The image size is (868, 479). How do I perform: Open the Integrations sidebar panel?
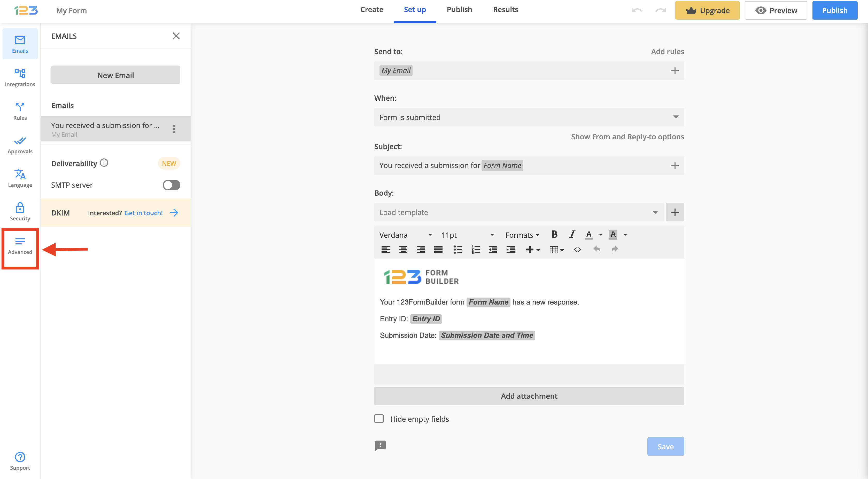[x=20, y=77]
